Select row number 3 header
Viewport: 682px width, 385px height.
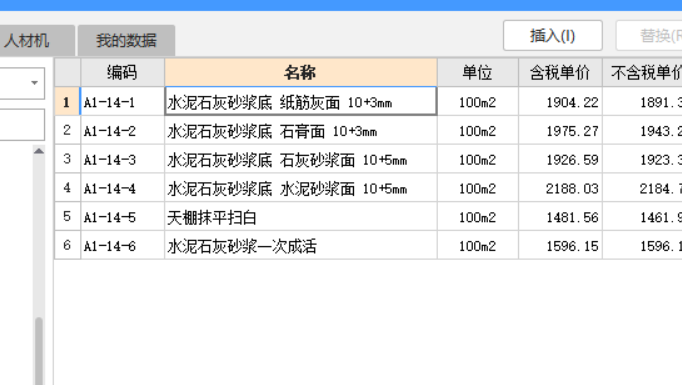tap(67, 159)
